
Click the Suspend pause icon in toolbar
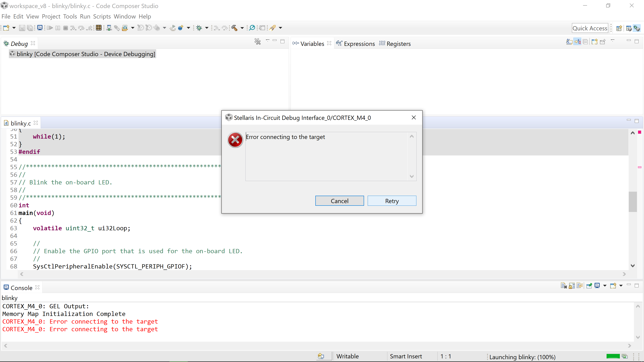tap(58, 28)
